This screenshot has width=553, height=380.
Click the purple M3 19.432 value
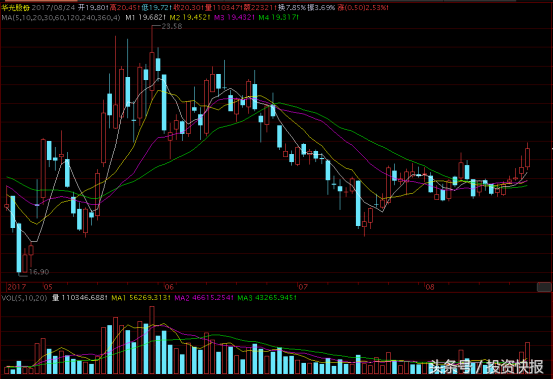pos(234,17)
